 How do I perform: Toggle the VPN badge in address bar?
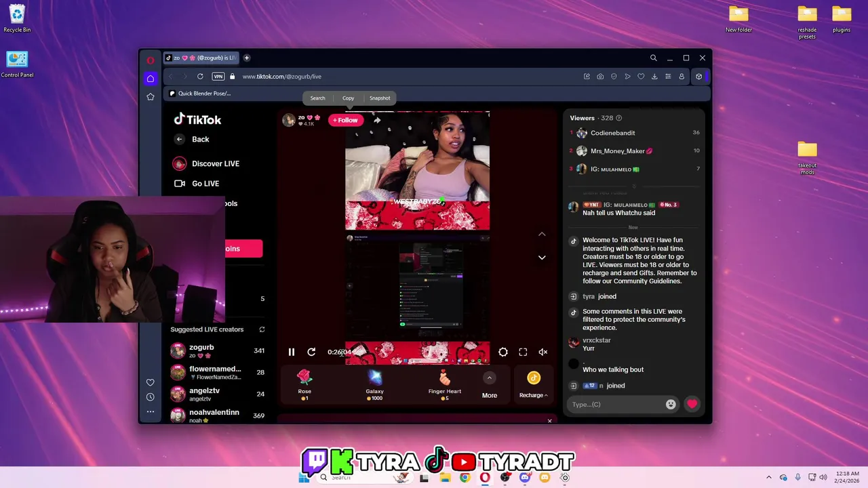(x=218, y=77)
